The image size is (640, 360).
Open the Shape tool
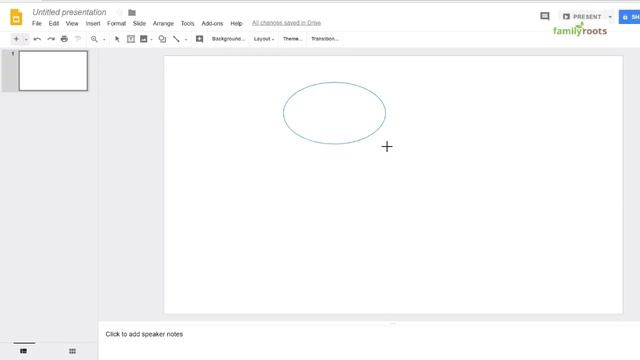pos(162,39)
